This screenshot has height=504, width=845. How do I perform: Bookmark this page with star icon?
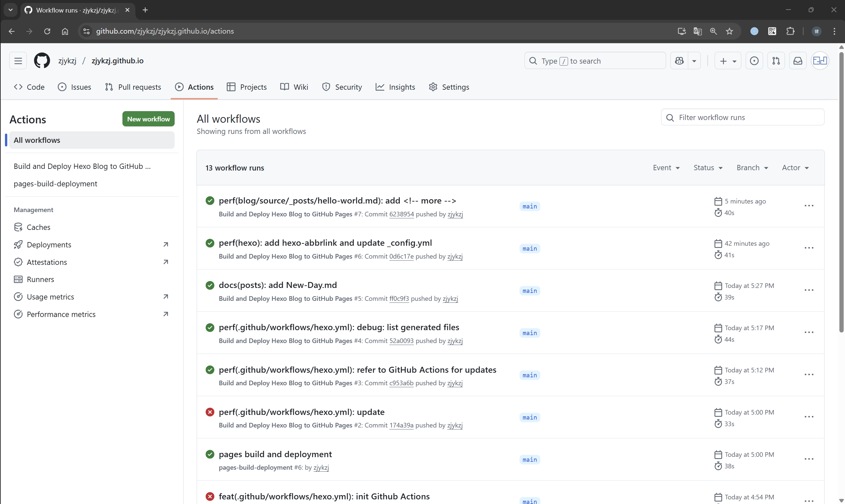(x=729, y=31)
